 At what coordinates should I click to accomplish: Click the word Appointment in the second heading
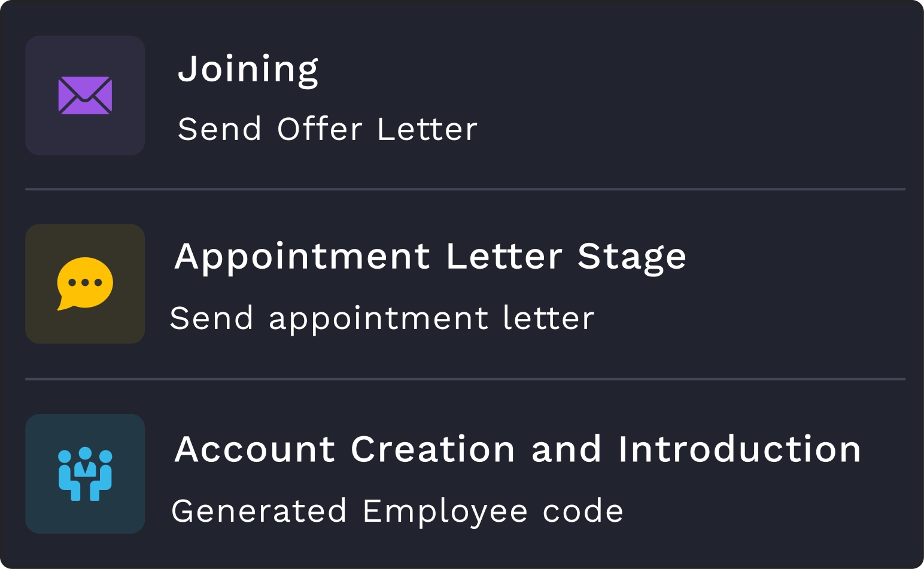tap(302, 257)
